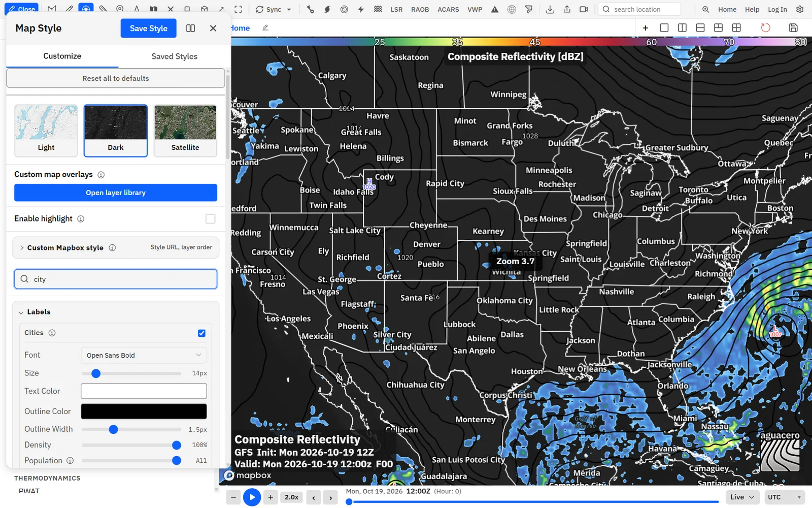Open the lightning data layer
The width and height of the screenshot is (812, 508).
point(361,9)
